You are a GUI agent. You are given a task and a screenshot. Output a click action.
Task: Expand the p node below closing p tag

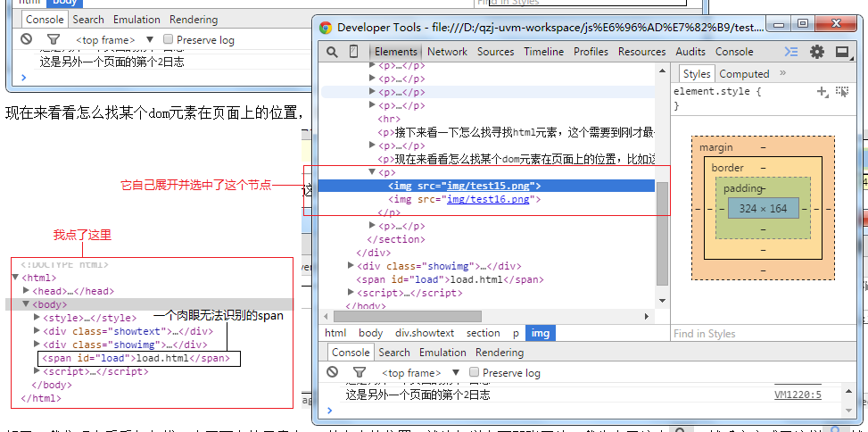coord(373,226)
